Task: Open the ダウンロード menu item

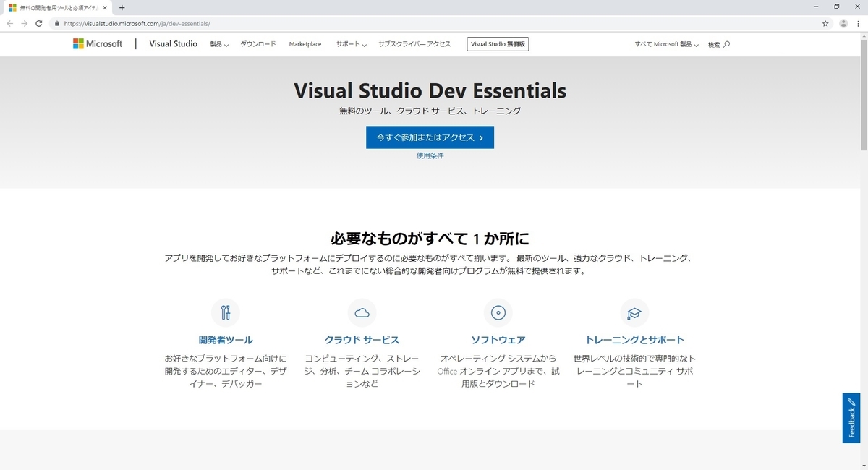Action: tap(258, 44)
